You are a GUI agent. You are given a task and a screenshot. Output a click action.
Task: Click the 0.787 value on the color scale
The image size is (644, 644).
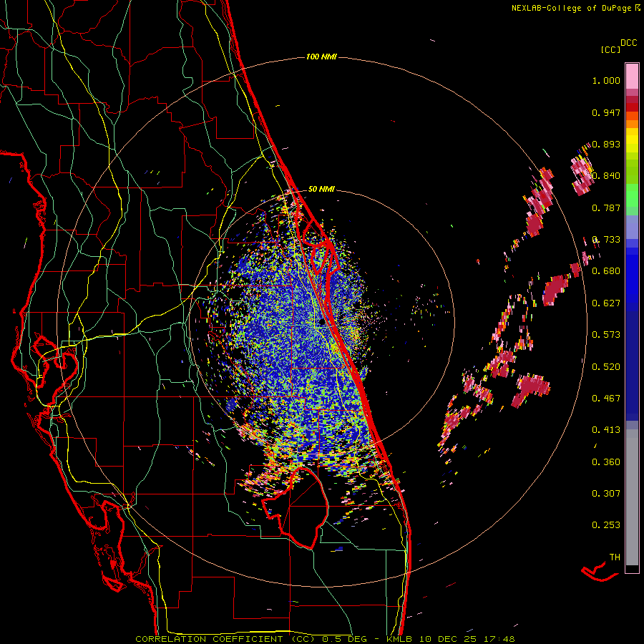point(606,208)
